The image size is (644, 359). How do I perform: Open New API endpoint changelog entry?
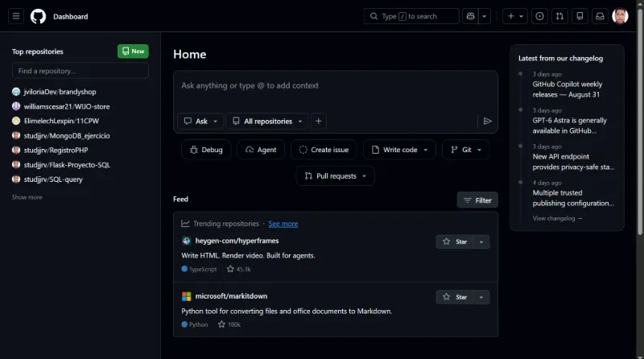573,162
